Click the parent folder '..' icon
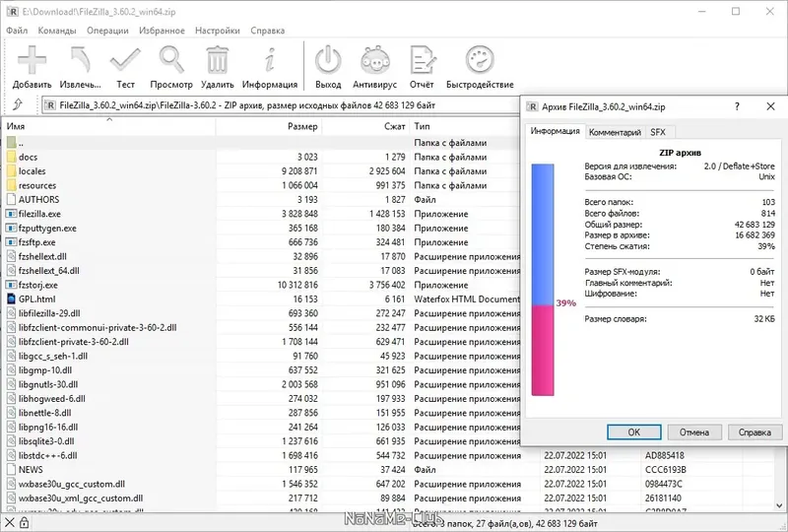The width and height of the screenshot is (788, 532). pos(11,142)
